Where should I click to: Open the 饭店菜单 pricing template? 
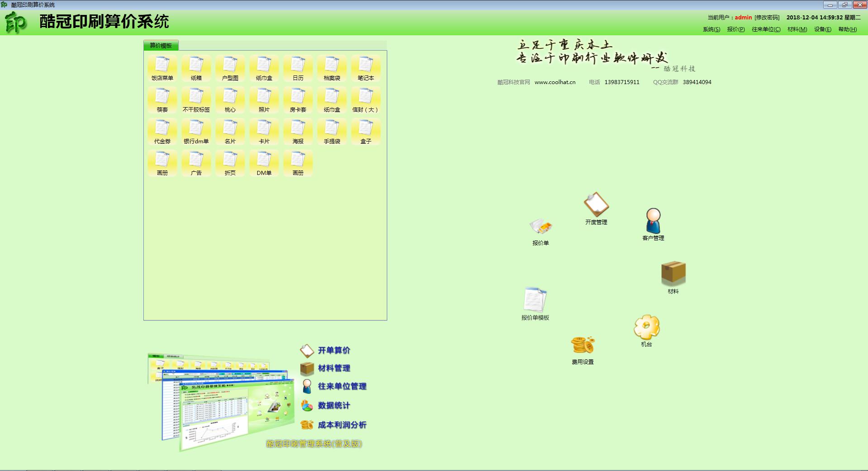click(162, 69)
